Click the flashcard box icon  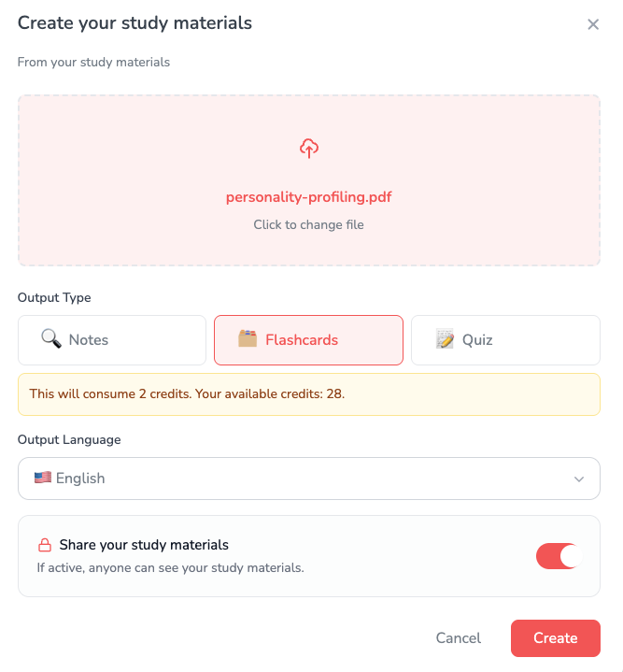click(248, 338)
